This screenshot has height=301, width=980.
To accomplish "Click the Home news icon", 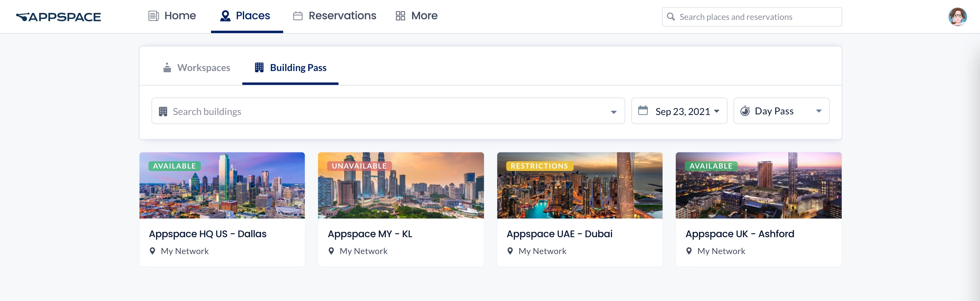I will coord(153,16).
